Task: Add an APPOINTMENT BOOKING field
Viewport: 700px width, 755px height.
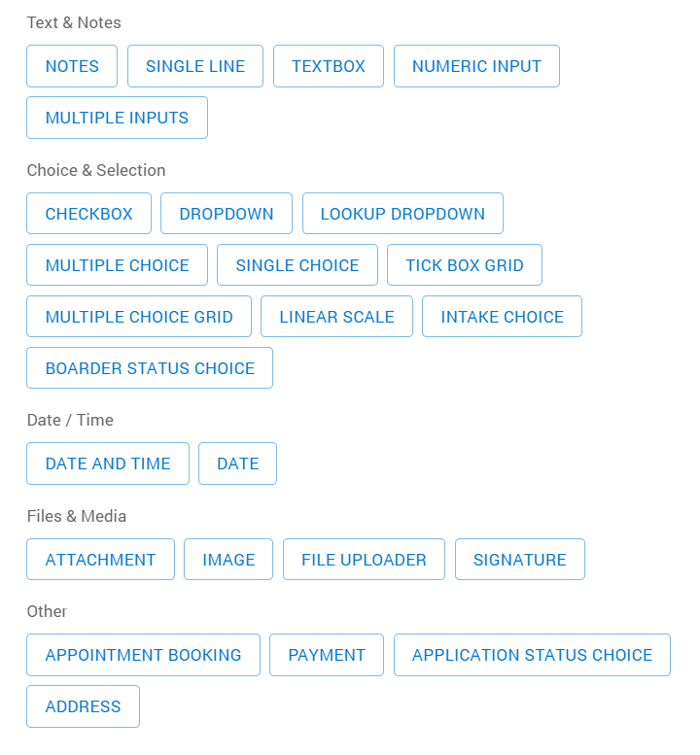Action: [x=143, y=655]
